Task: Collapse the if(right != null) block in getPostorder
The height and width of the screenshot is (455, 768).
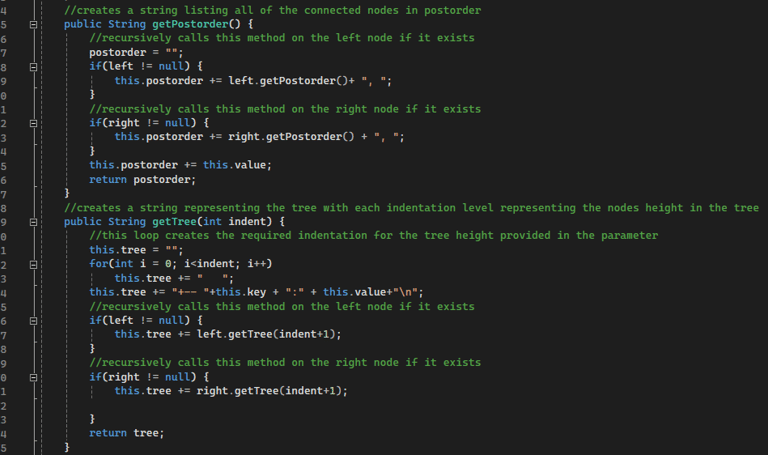Action: [33, 123]
